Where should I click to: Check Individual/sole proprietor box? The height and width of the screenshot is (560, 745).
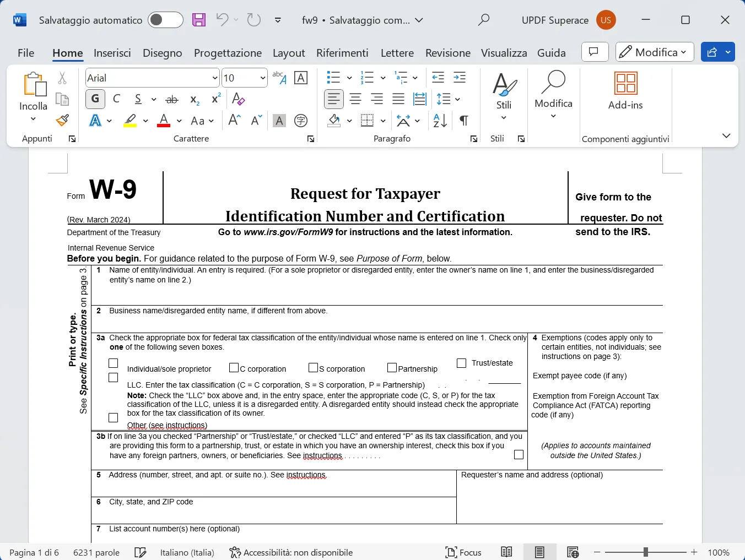pos(114,363)
